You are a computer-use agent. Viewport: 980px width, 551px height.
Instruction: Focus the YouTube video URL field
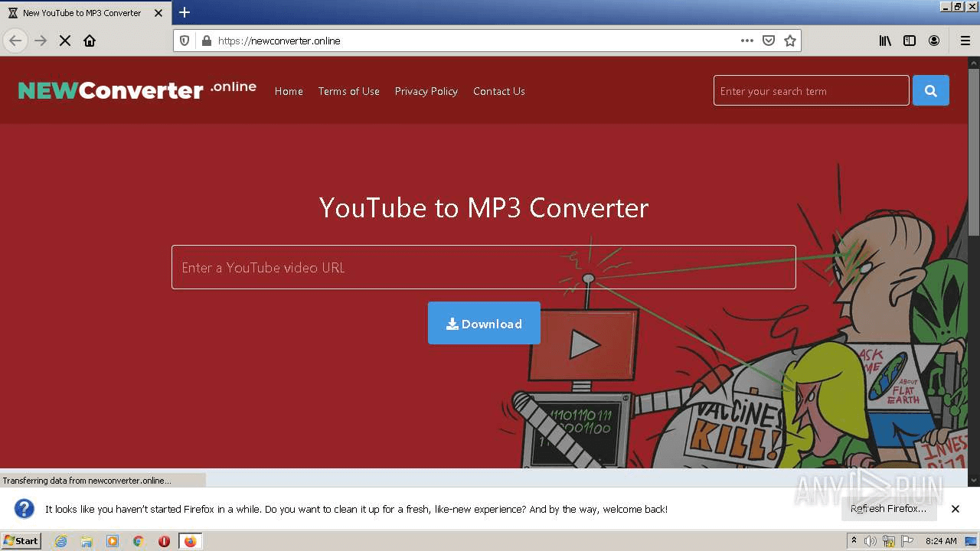[484, 267]
